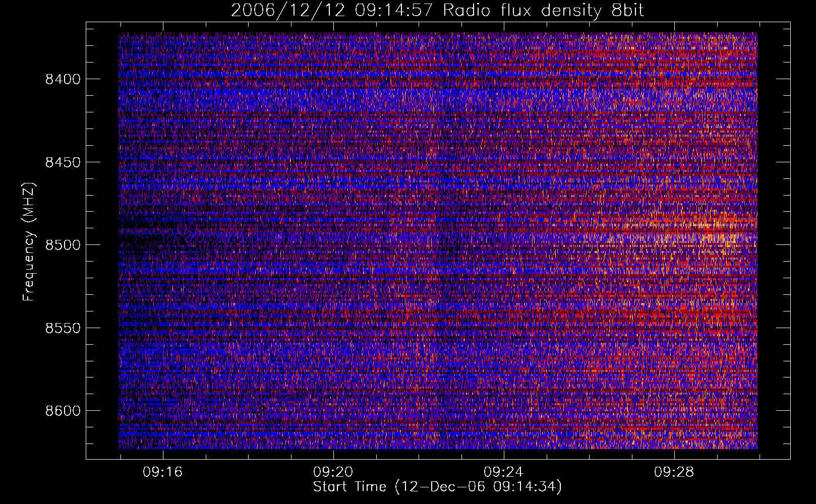
Task: Select the 8550 frequency tick label
Action: [63, 328]
